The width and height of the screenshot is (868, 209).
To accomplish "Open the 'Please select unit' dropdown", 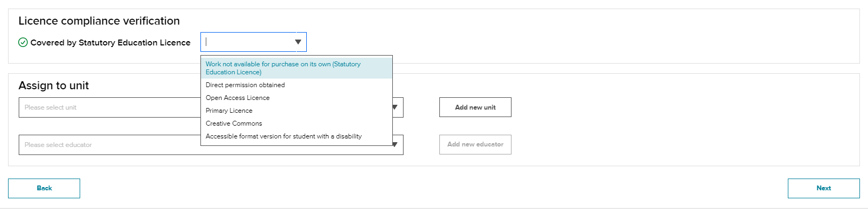I will (x=110, y=107).
